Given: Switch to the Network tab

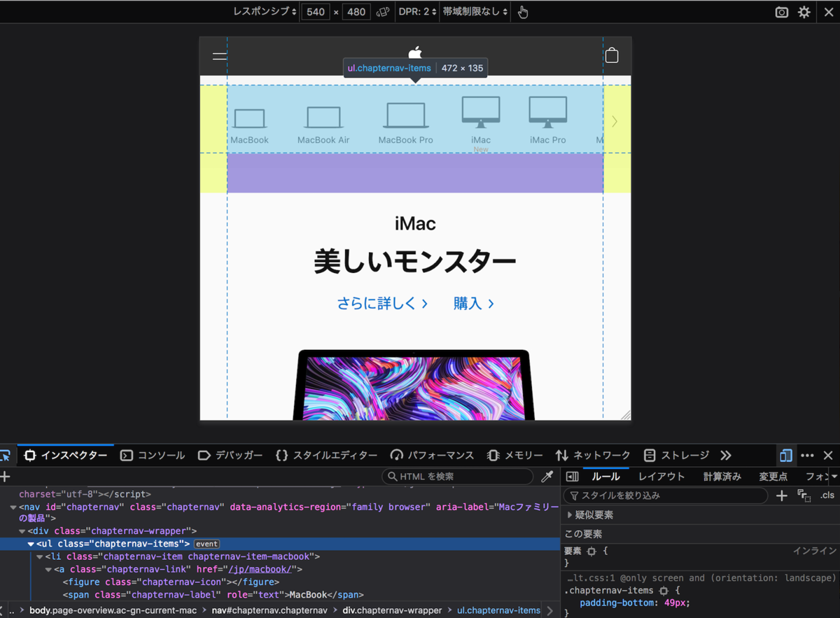Looking at the screenshot, I should (593, 455).
